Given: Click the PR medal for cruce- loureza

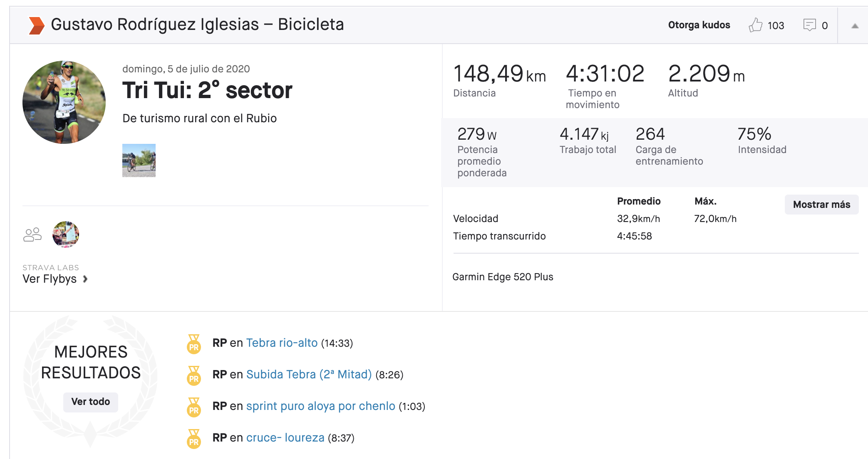Looking at the screenshot, I should pyautogui.click(x=194, y=439).
